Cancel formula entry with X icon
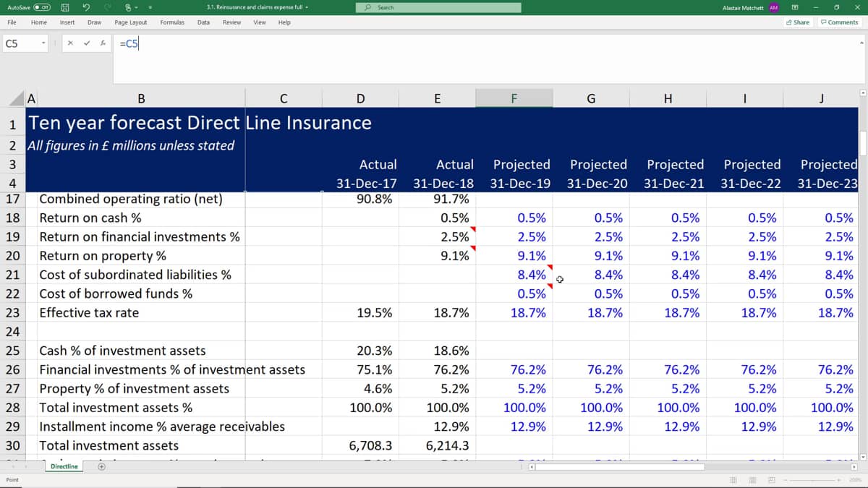Screen dimensions: 868x488 tap(71, 43)
